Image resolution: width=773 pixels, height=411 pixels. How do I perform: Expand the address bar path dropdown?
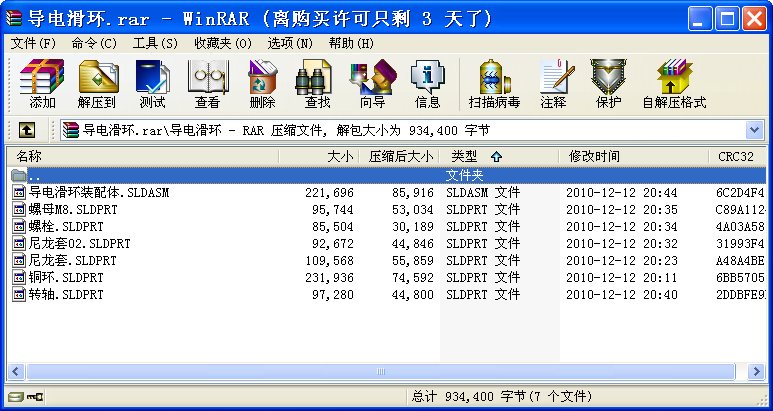754,130
